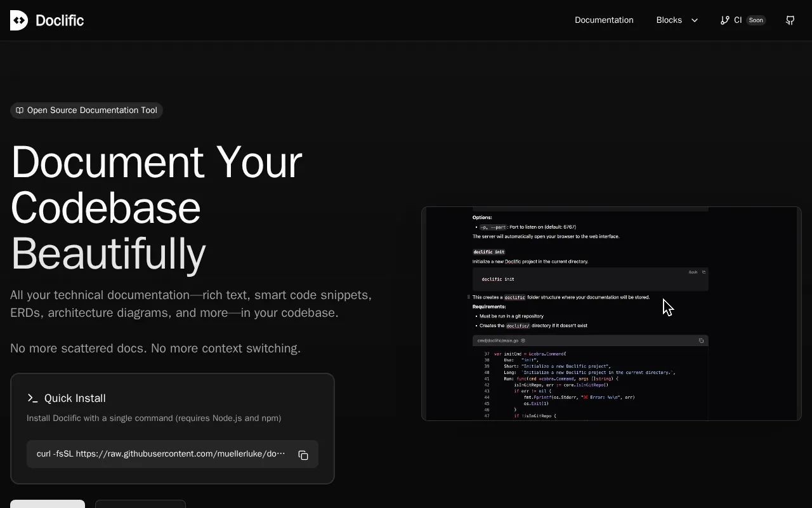This screenshot has width=812, height=508.
Task: Click the All your technical documentation paragraph
Action: [x=191, y=304]
